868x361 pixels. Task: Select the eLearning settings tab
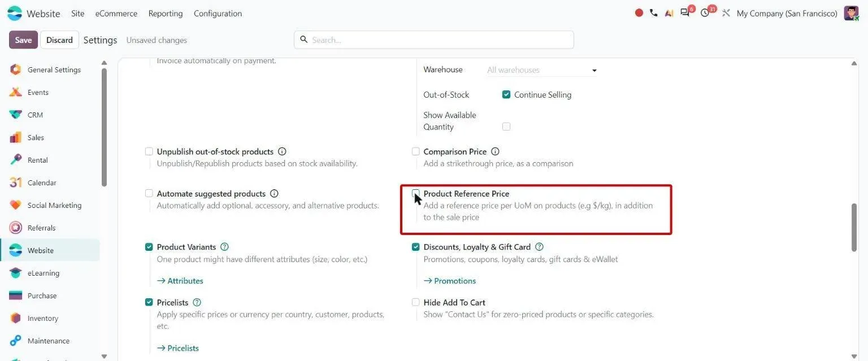pyautogui.click(x=50, y=273)
